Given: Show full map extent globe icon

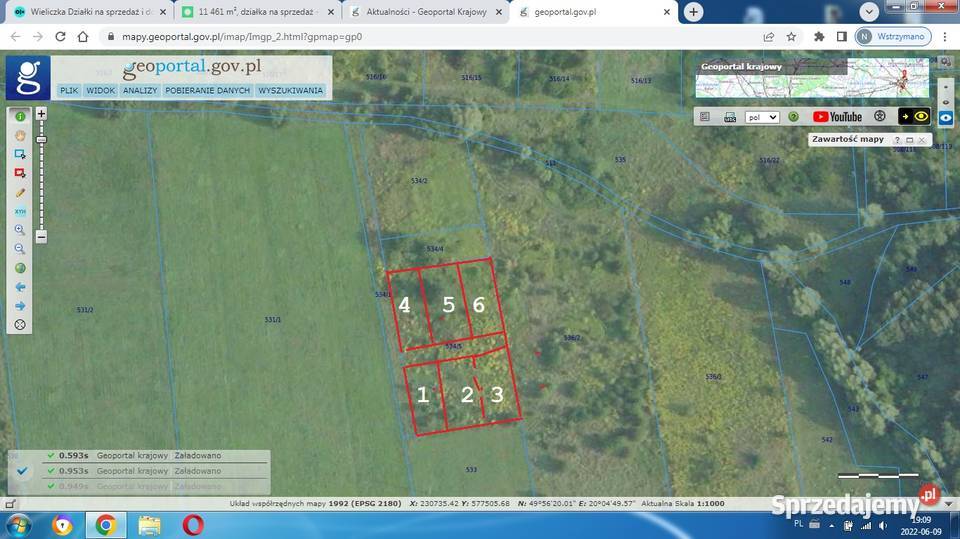Looking at the screenshot, I should click(19, 268).
